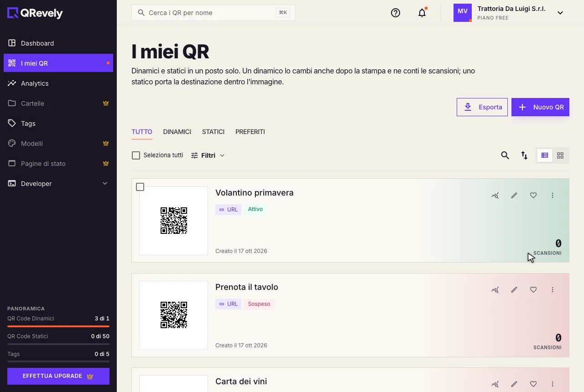Image resolution: width=584 pixels, height=392 pixels.
Task: Click Creato il 17 ott 2026 on Volantino
Action: coord(241,251)
